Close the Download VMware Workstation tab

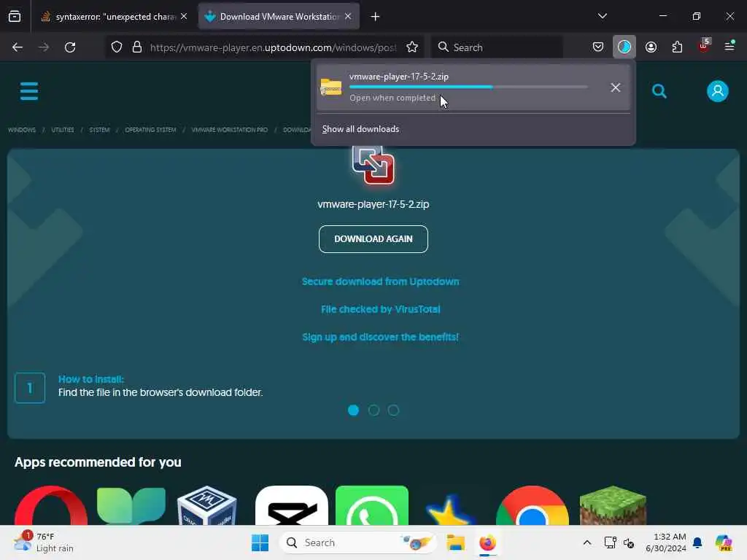(x=348, y=17)
